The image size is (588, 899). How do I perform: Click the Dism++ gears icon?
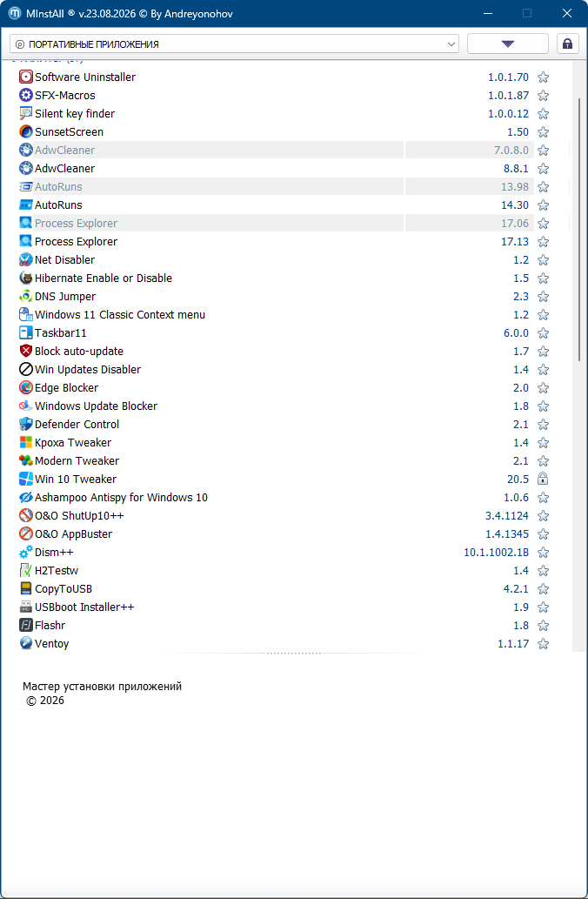click(x=26, y=552)
